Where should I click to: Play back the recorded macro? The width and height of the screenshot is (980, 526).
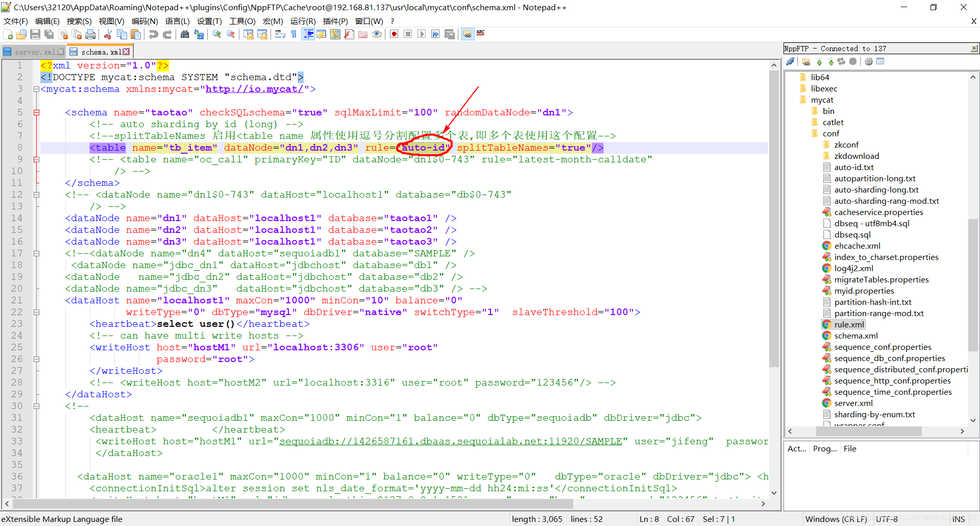tap(422, 34)
